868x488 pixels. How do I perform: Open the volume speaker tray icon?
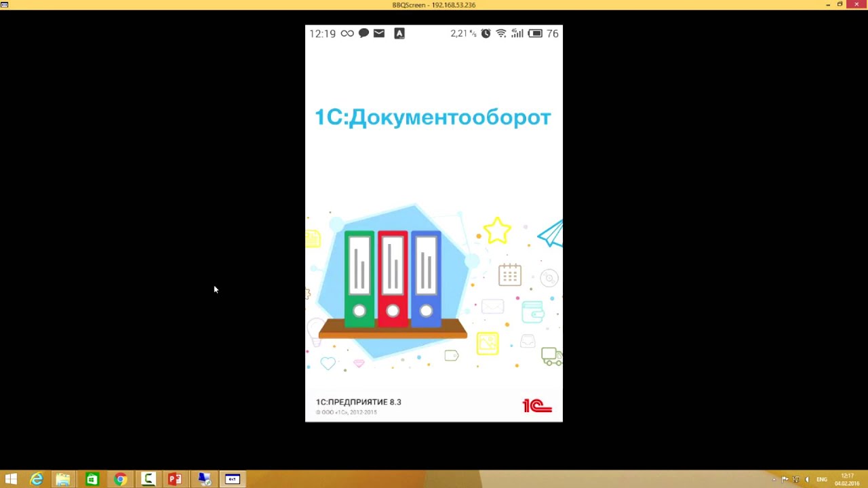tap(807, 480)
